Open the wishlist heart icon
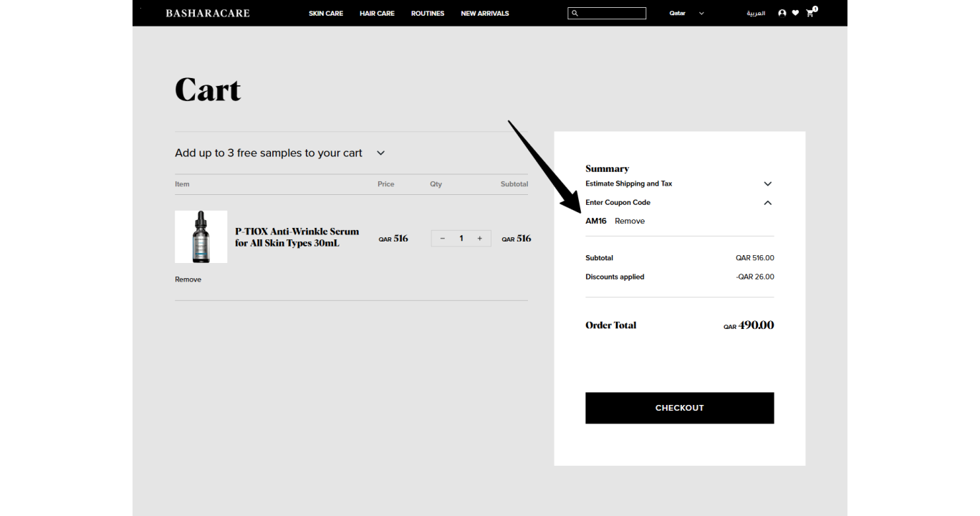This screenshot has width=980, height=516. 795,13
